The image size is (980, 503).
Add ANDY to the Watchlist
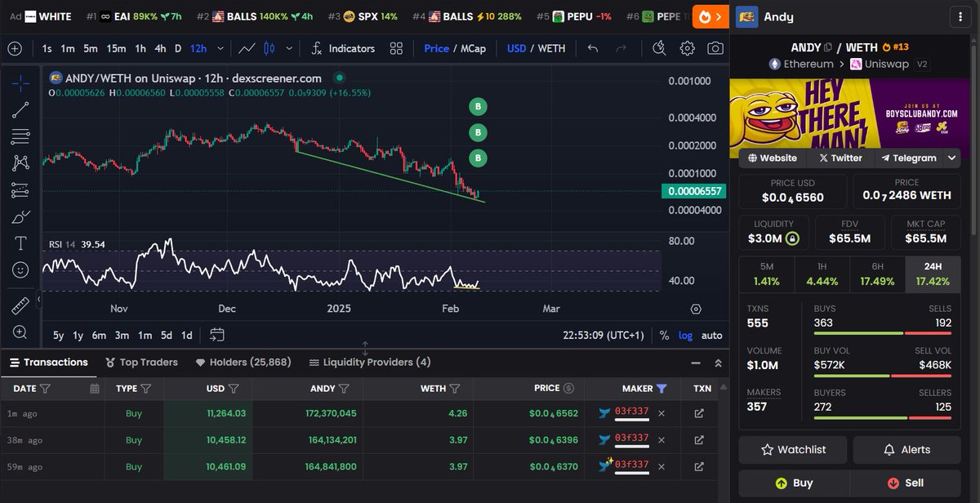[792, 449]
